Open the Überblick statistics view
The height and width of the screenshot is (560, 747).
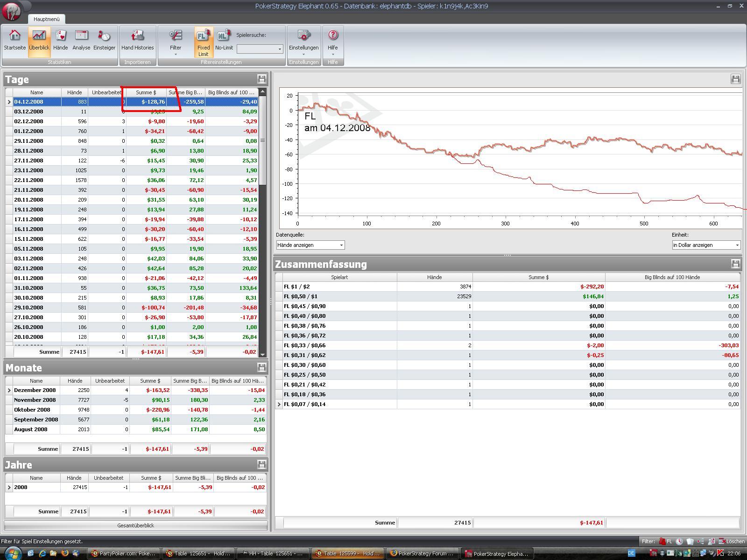click(39, 42)
